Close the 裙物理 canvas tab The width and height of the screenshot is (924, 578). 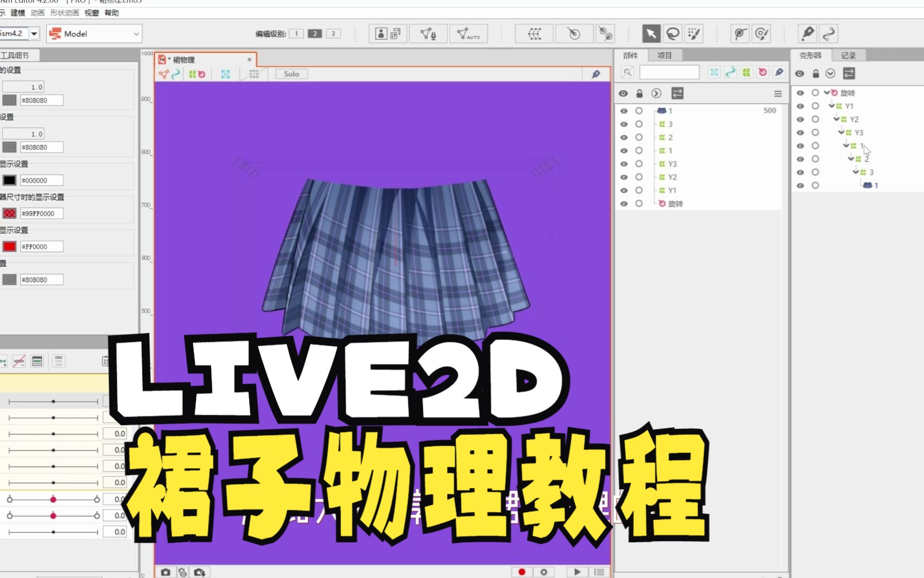(x=249, y=59)
